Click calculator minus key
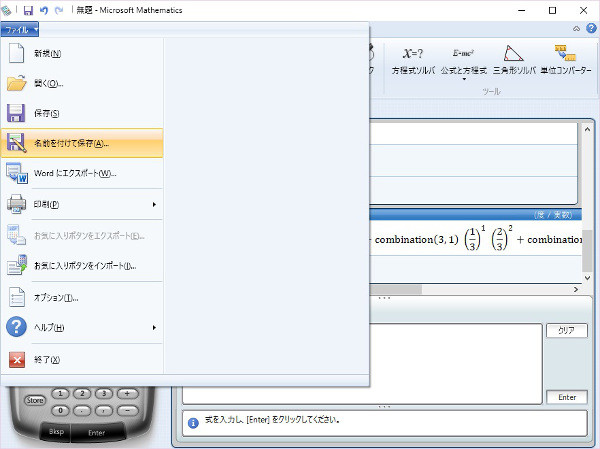 coord(127,410)
